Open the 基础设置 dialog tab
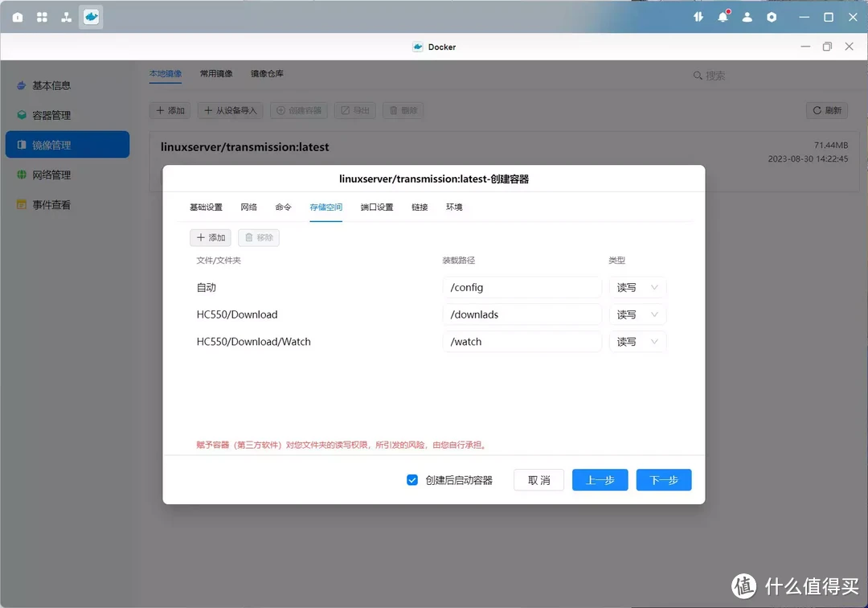The width and height of the screenshot is (868, 608). point(206,207)
